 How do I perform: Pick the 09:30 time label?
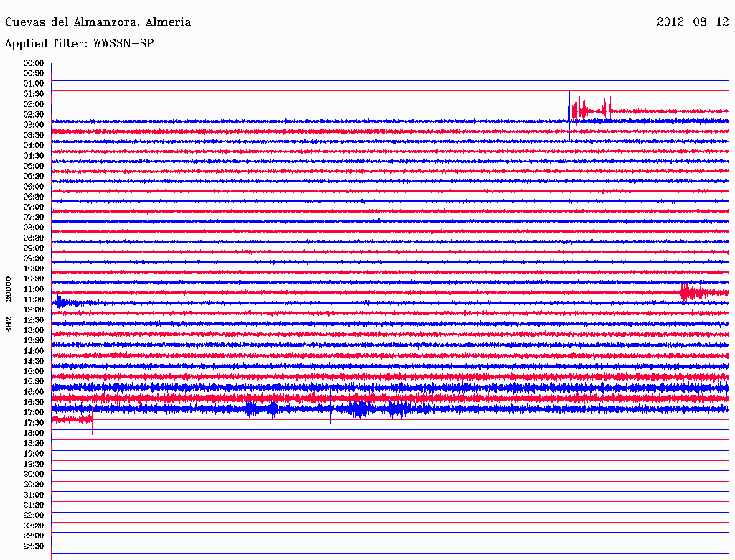pos(34,258)
